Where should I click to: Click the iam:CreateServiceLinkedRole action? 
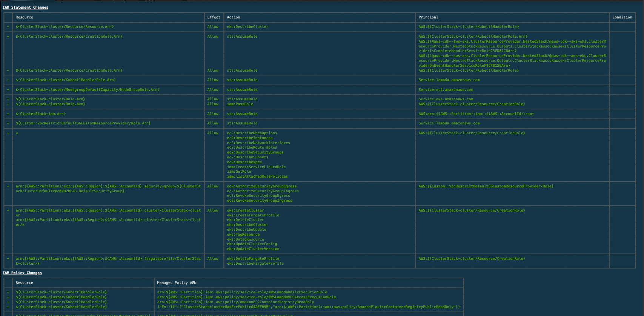click(x=256, y=167)
